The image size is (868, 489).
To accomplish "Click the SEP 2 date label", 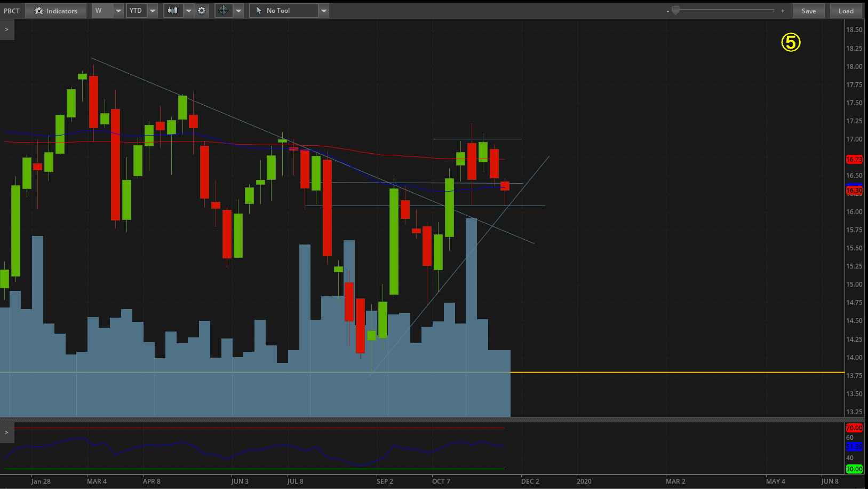I will (x=385, y=482).
